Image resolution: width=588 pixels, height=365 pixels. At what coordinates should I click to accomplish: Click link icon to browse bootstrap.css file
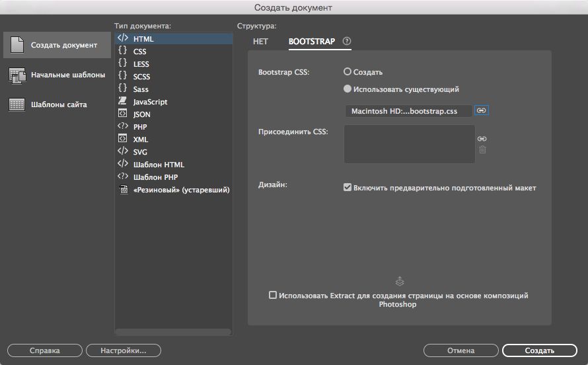point(482,110)
